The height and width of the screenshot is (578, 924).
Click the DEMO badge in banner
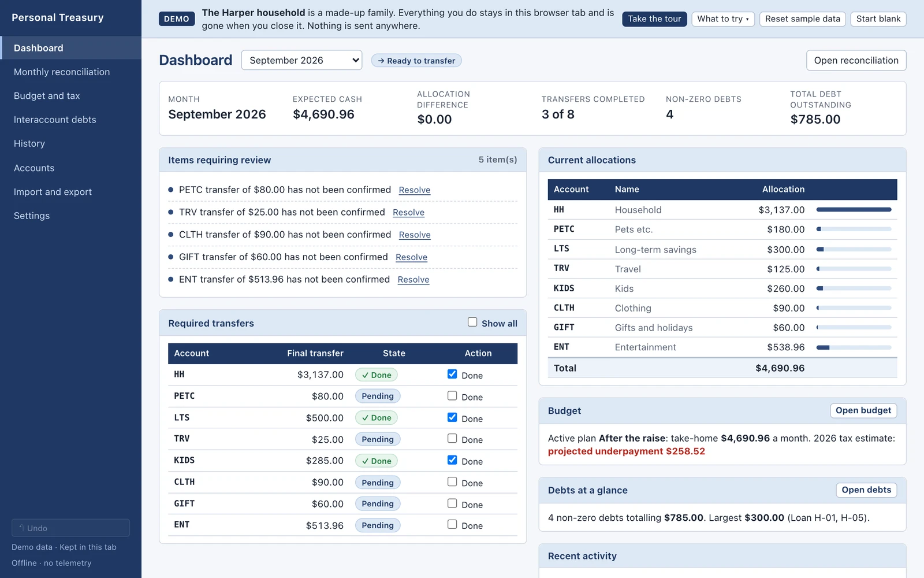pos(177,19)
